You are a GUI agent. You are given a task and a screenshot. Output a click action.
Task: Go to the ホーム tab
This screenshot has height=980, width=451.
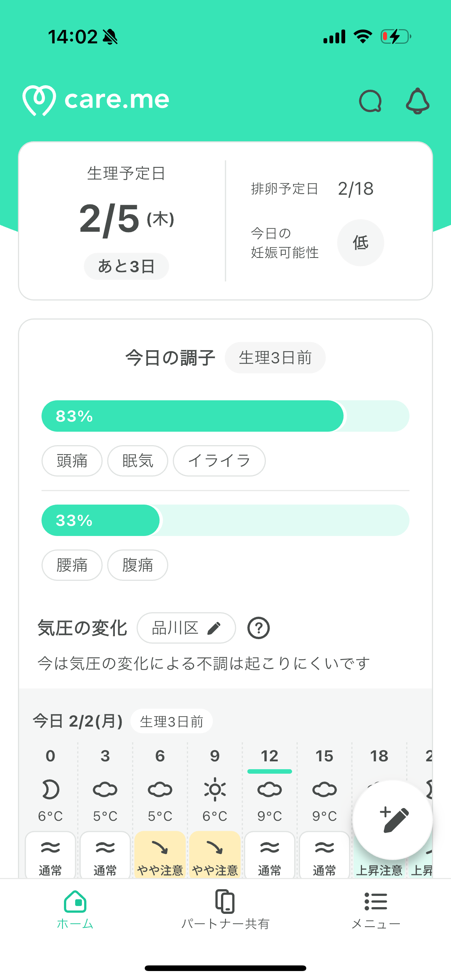(75, 910)
